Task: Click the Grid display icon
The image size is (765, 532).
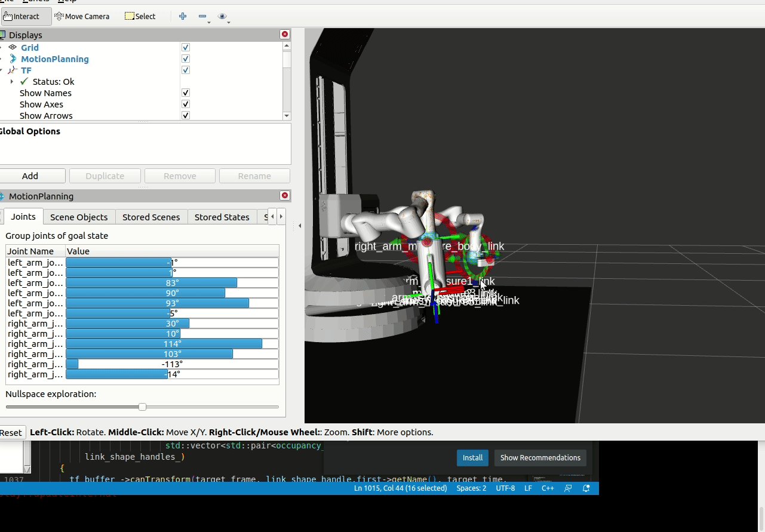Action: pos(14,47)
